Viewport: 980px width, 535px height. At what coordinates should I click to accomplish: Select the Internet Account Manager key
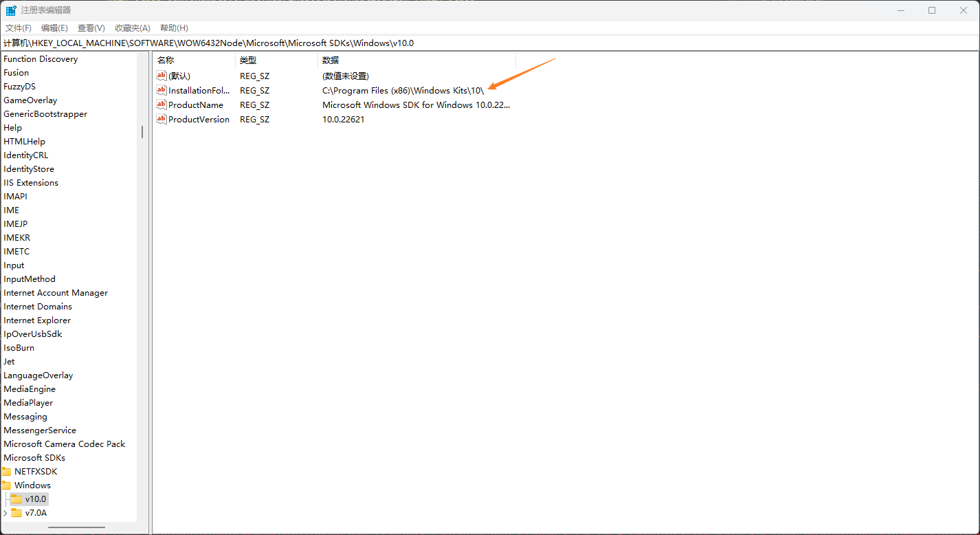(56, 293)
